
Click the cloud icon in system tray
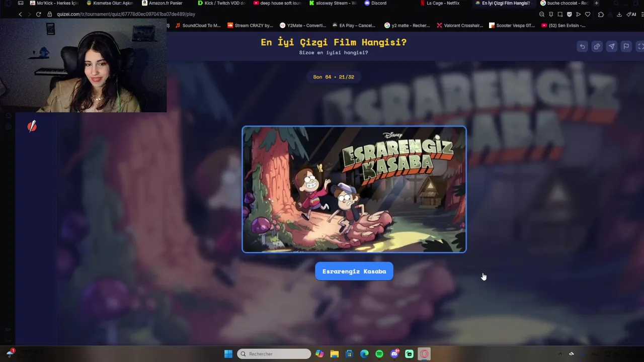click(x=571, y=354)
